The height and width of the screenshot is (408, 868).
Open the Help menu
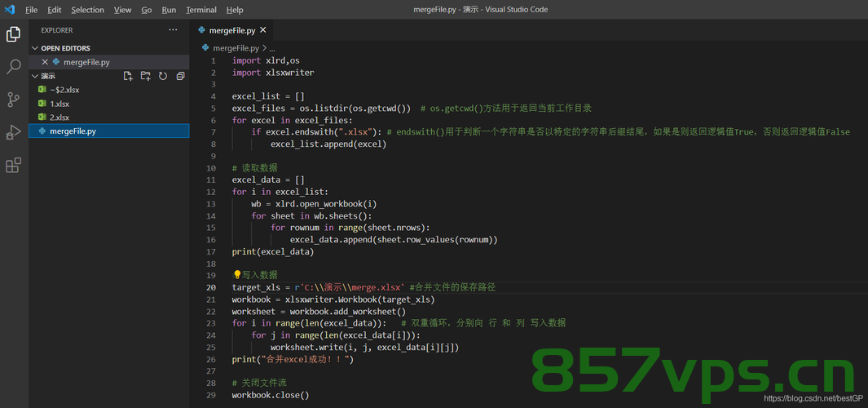tap(235, 10)
